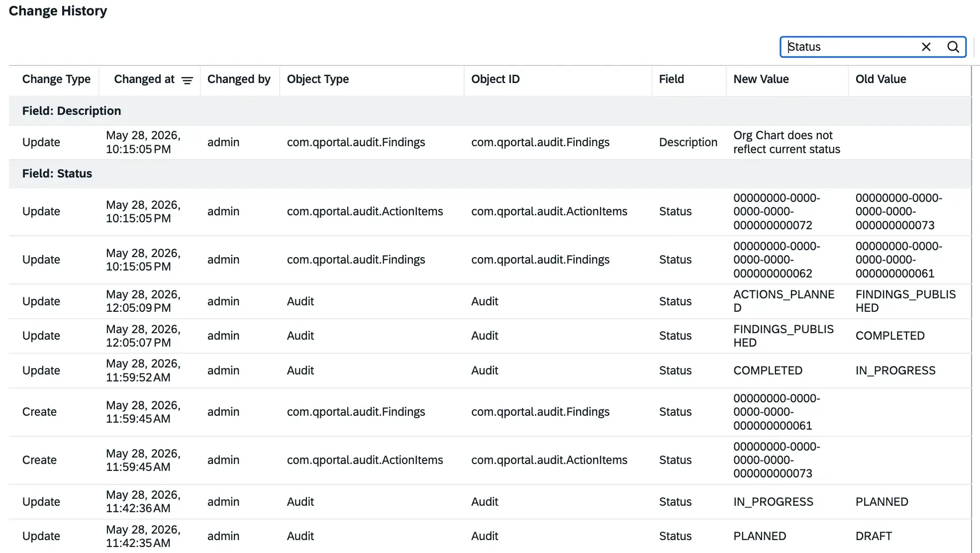980x553 pixels.
Task: Select com.qportal.audit.Findings object ID in Create row
Action: point(540,412)
